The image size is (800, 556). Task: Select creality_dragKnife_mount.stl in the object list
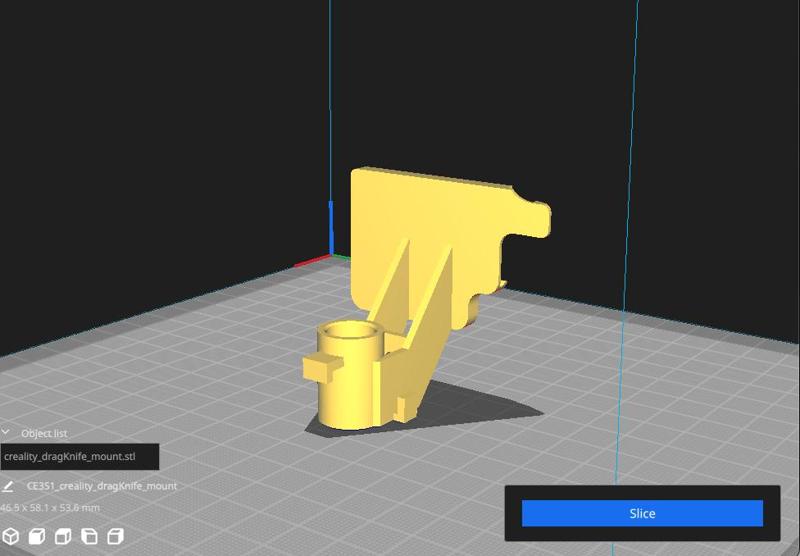[80, 457]
